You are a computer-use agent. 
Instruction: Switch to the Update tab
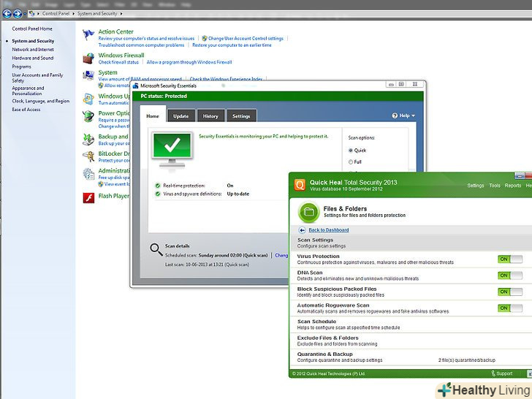point(180,115)
